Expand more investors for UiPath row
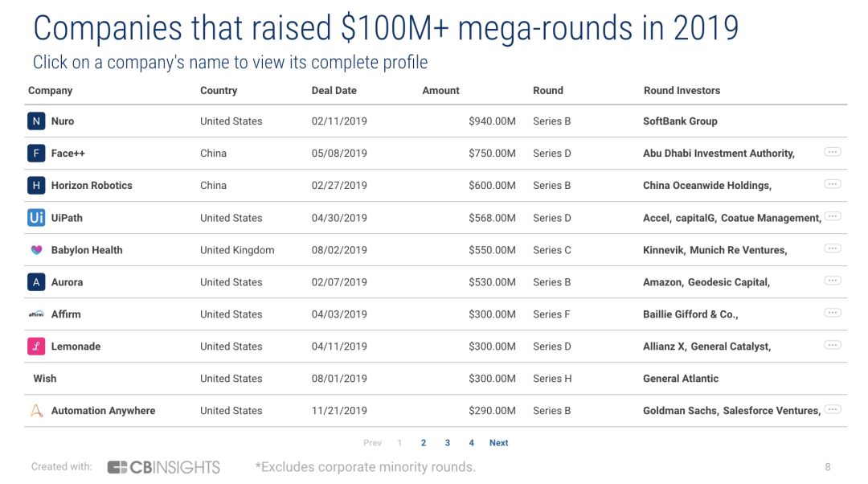 point(833,216)
